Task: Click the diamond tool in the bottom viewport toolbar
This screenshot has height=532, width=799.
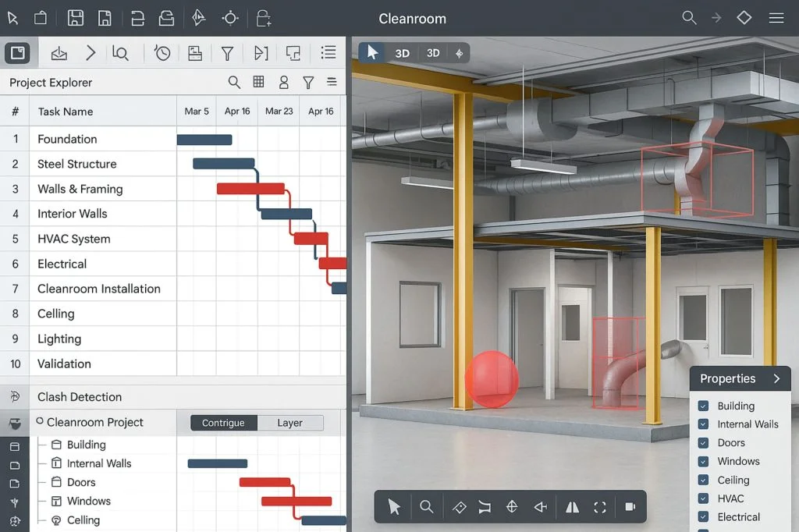Action: coord(459,507)
